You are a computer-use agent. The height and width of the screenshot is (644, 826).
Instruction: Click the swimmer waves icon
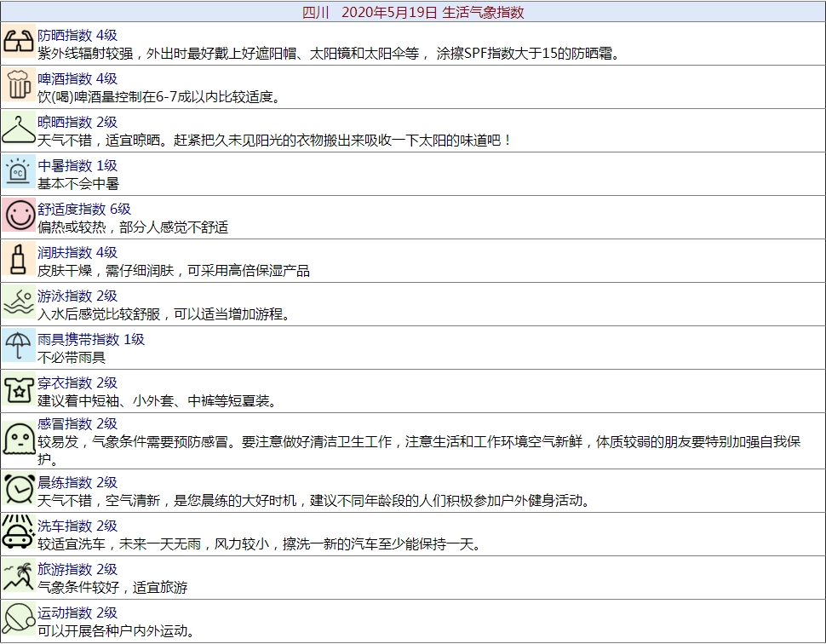tap(19, 304)
